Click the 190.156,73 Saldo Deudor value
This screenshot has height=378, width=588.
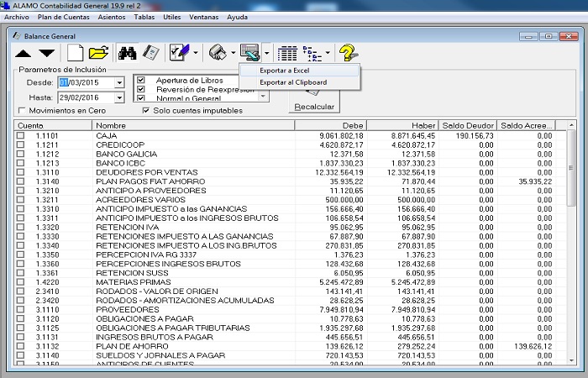click(475, 136)
